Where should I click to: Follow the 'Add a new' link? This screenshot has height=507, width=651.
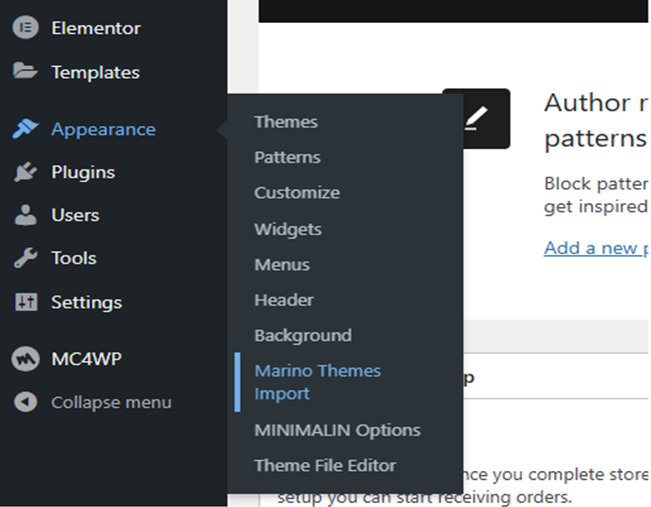[596, 248]
